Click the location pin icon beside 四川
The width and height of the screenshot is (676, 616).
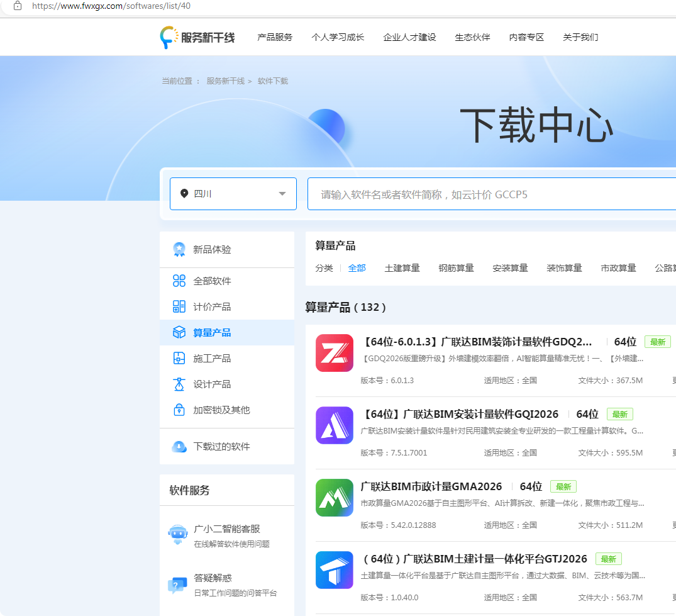[x=184, y=193]
